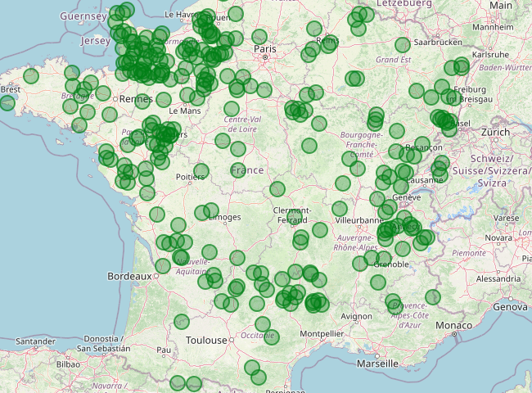This screenshot has width=532, height=393.
Task: Click the Zürich city label
Action: pos(495,132)
